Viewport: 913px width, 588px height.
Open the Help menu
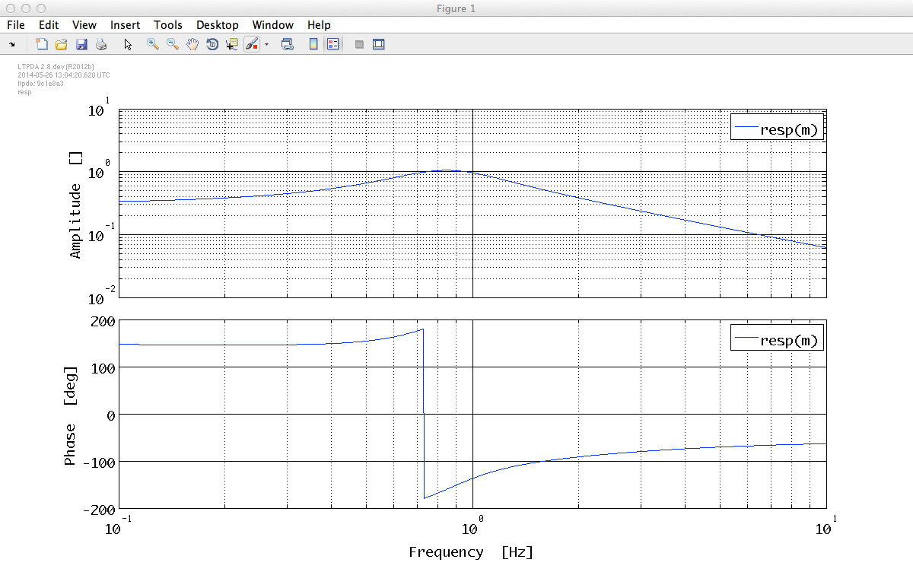coord(319,25)
